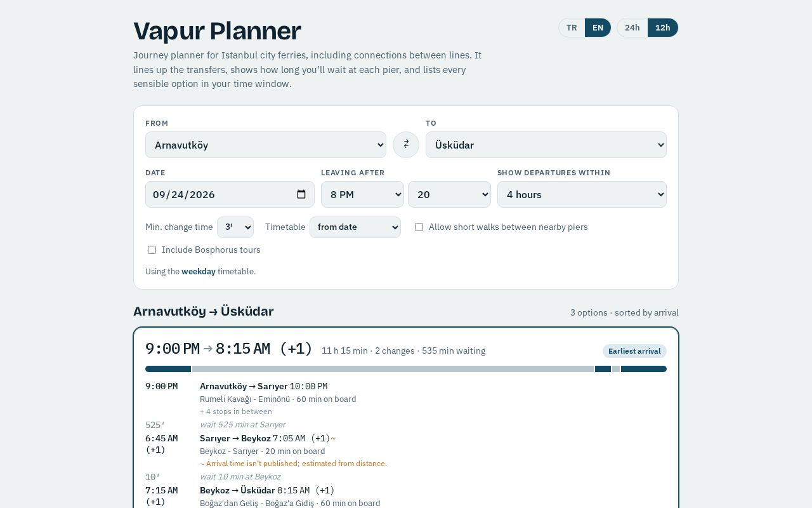The image size is (812, 508).
Task: Click 'Beykoz - Sarıyer · 20 min on board'
Action: (x=263, y=451)
